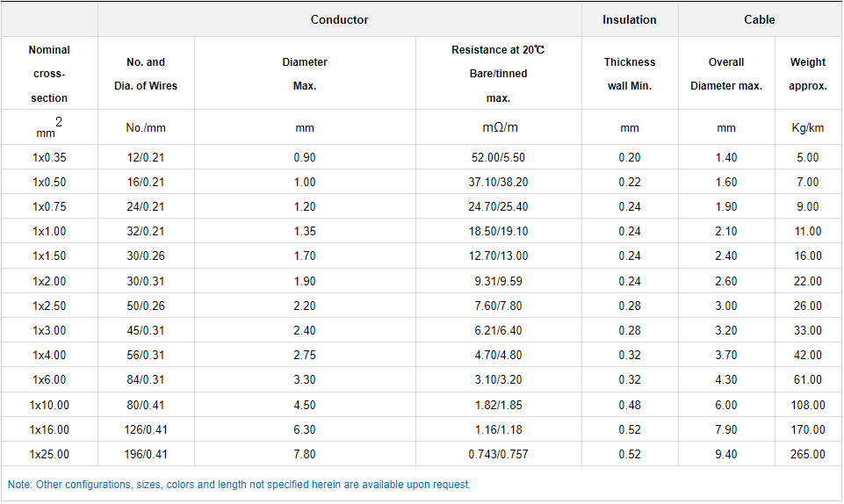
Task: Click the 9.40 overall diameter cell
Action: click(x=725, y=455)
